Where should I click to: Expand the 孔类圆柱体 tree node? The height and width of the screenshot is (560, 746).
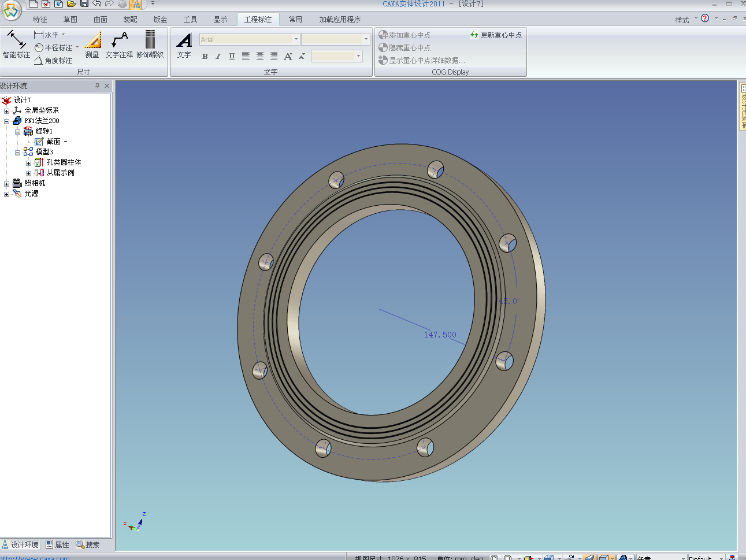[29, 162]
